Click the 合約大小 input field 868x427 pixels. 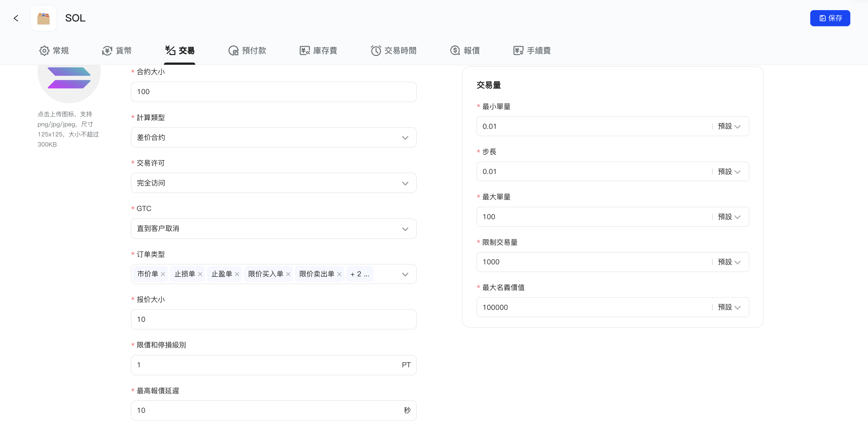coord(274,92)
